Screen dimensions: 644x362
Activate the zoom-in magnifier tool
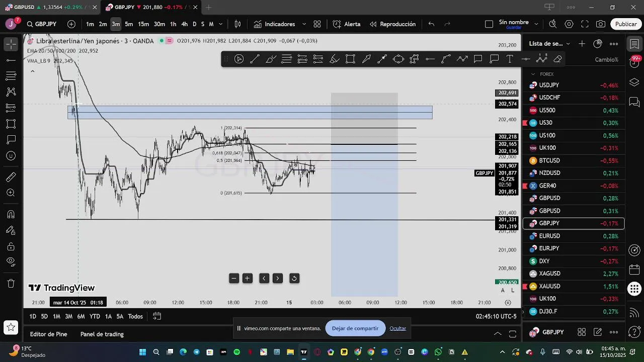click(11, 193)
